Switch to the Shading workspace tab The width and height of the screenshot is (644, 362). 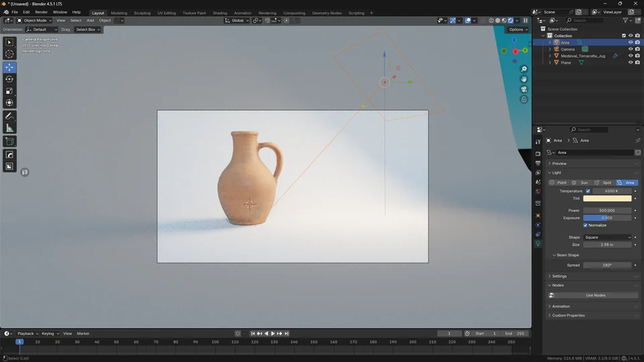coord(220,13)
